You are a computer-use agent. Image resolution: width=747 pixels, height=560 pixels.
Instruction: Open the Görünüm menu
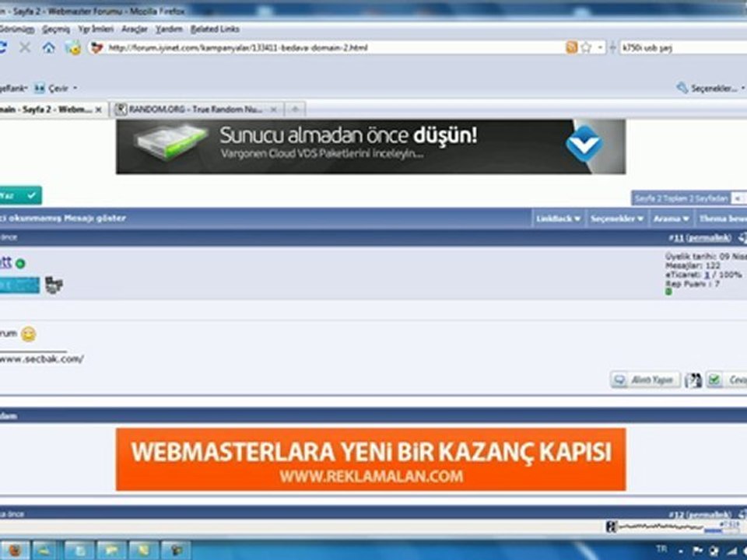coord(16,30)
